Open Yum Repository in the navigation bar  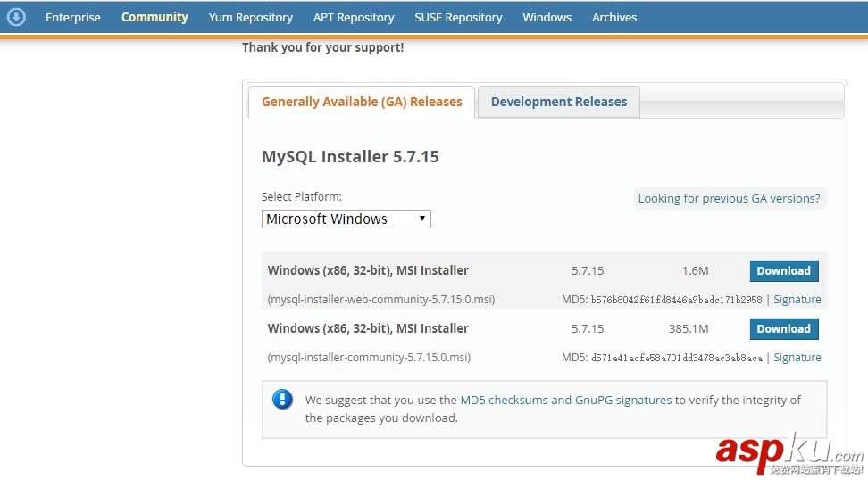coord(250,17)
